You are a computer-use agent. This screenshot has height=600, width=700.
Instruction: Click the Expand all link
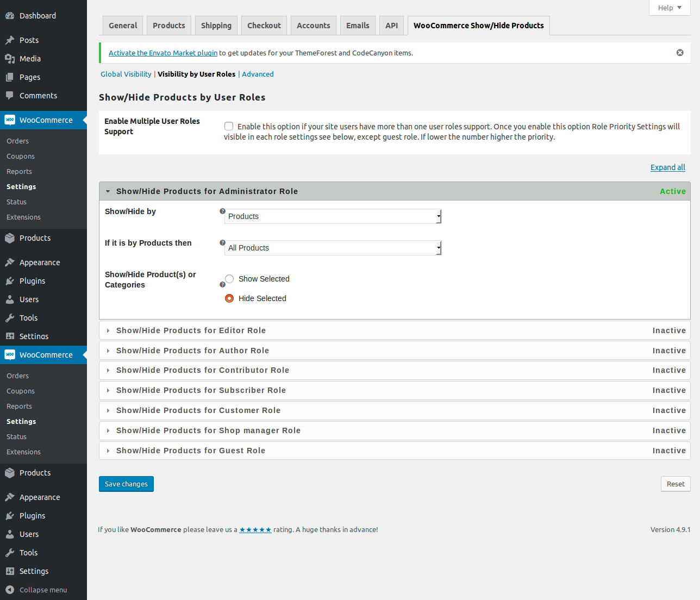(668, 167)
